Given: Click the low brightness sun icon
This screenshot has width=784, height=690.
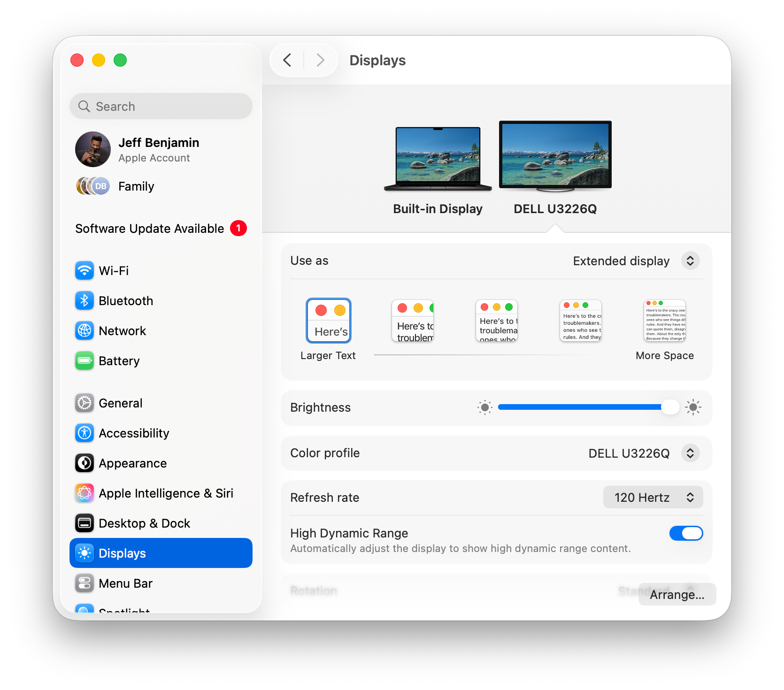Looking at the screenshot, I should 485,407.
